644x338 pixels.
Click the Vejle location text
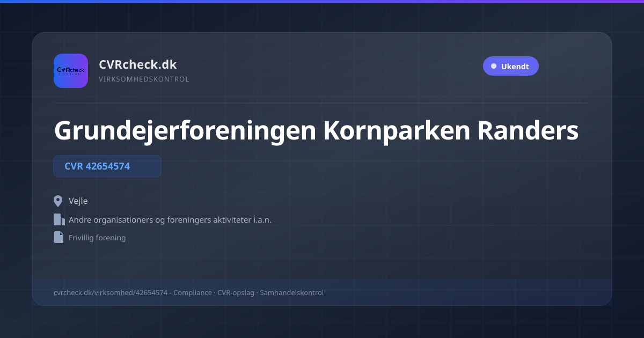click(78, 201)
